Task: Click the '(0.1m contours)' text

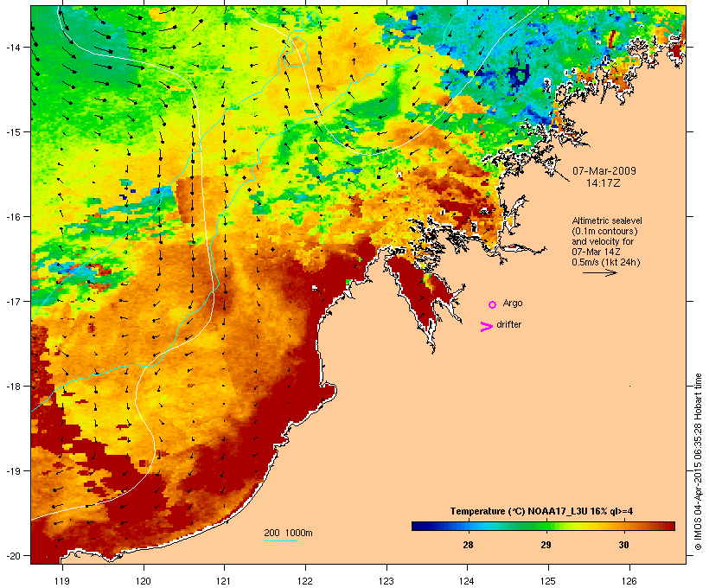Action: [604, 231]
